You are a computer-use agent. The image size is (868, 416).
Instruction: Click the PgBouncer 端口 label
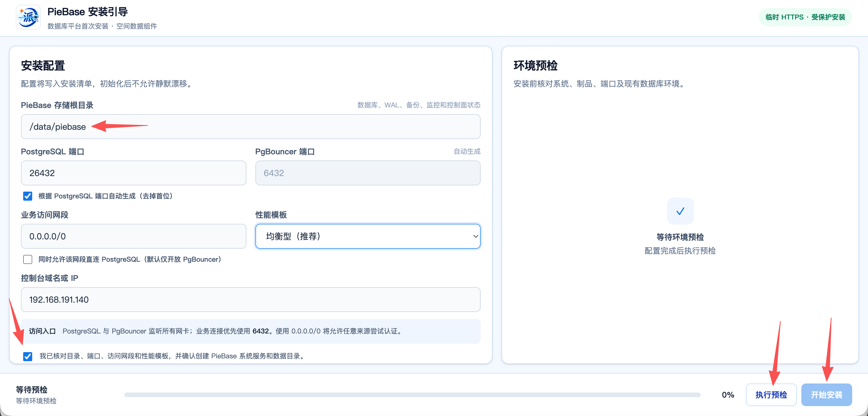point(285,152)
